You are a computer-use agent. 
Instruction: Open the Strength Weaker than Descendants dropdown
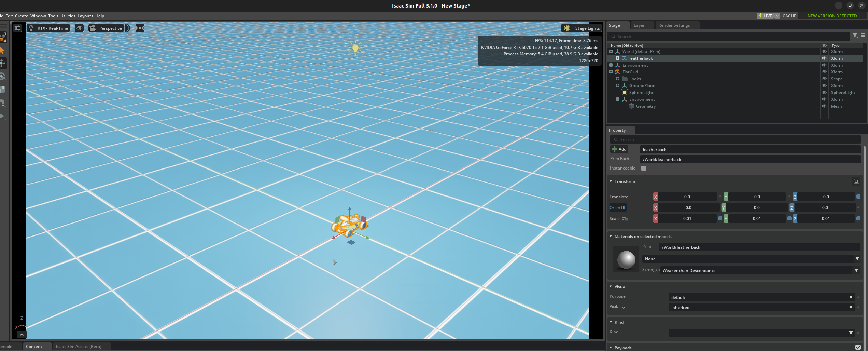click(x=760, y=270)
